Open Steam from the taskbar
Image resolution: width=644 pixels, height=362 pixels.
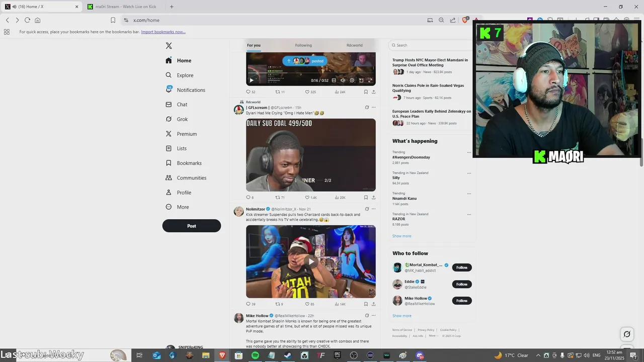tap(287, 355)
